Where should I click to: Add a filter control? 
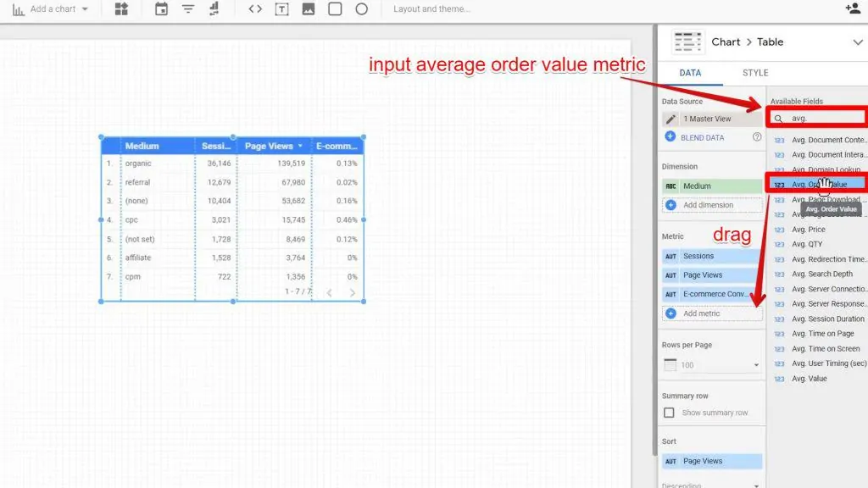click(188, 10)
